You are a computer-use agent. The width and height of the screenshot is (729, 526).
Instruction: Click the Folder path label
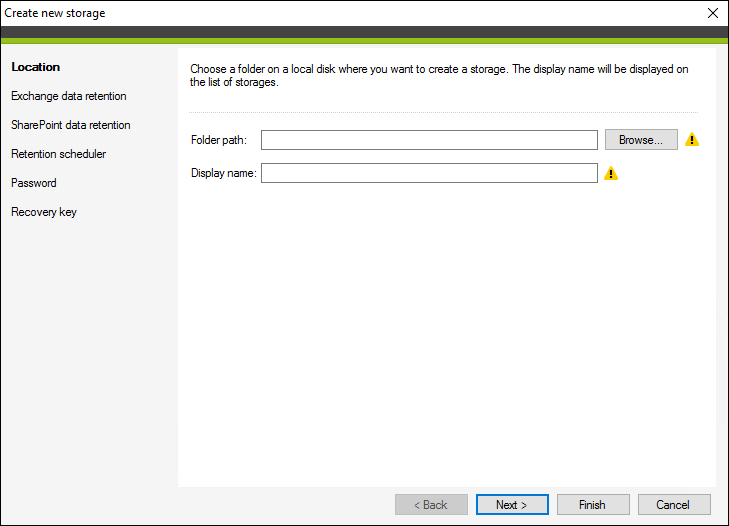point(219,140)
